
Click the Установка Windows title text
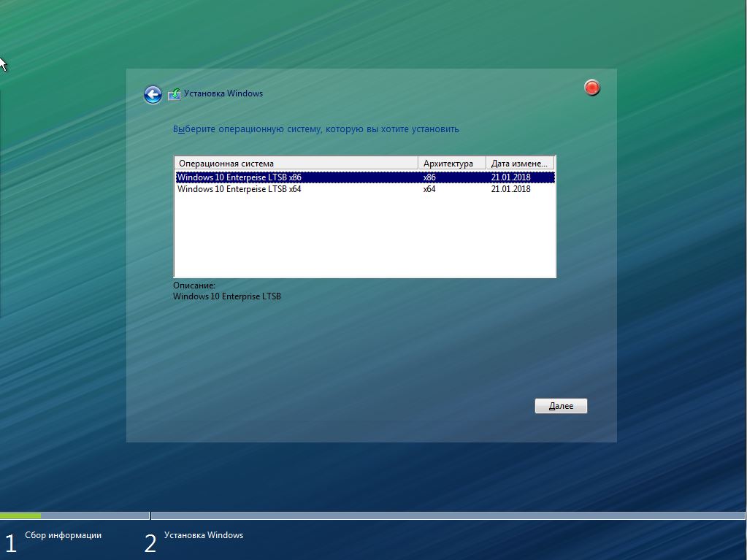click(223, 93)
